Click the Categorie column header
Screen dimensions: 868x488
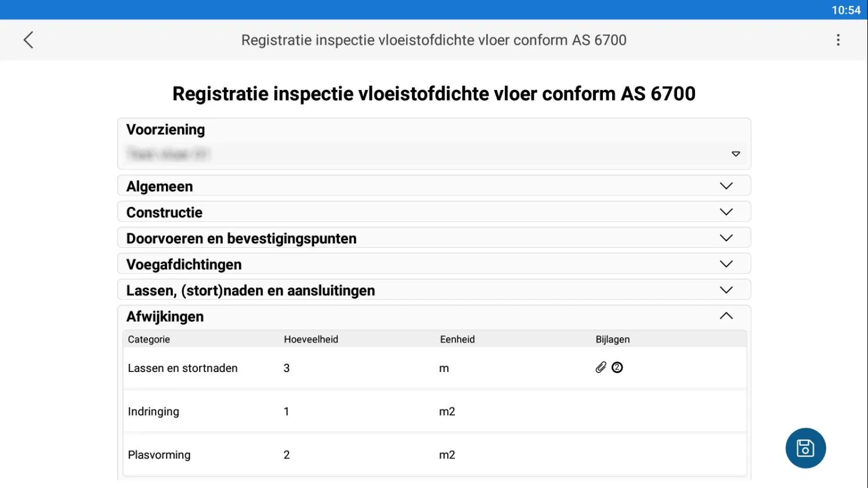[x=149, y=339]
